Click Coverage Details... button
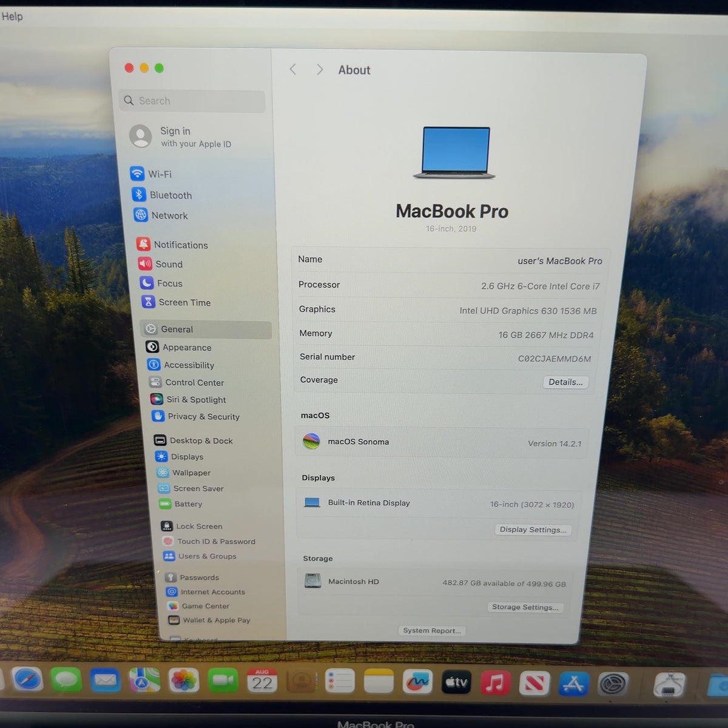The image size is (728, 728). 565,382
